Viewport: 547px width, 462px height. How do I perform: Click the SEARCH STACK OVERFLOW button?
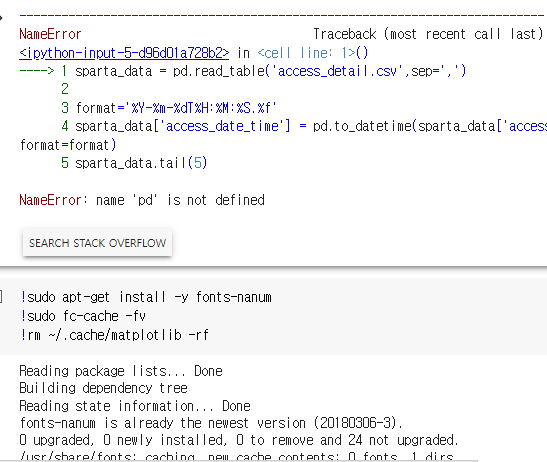pos(97,243)
